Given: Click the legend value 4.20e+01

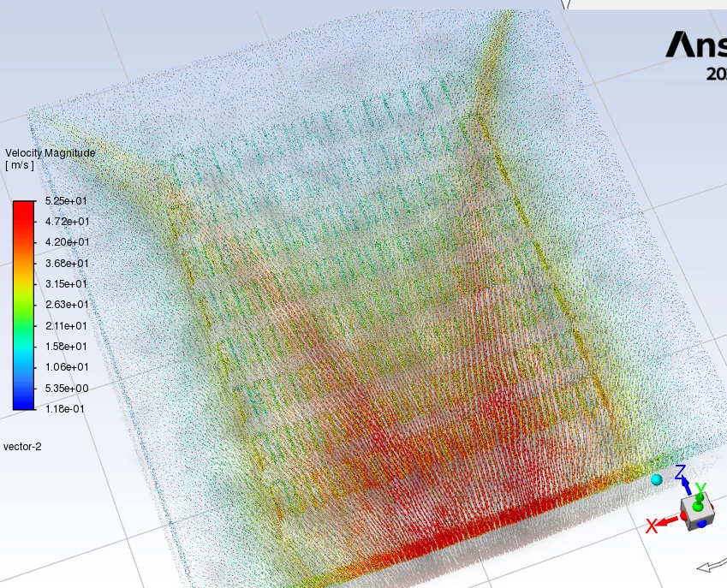Looking at the screenshot, I should [x=68, y=242].
